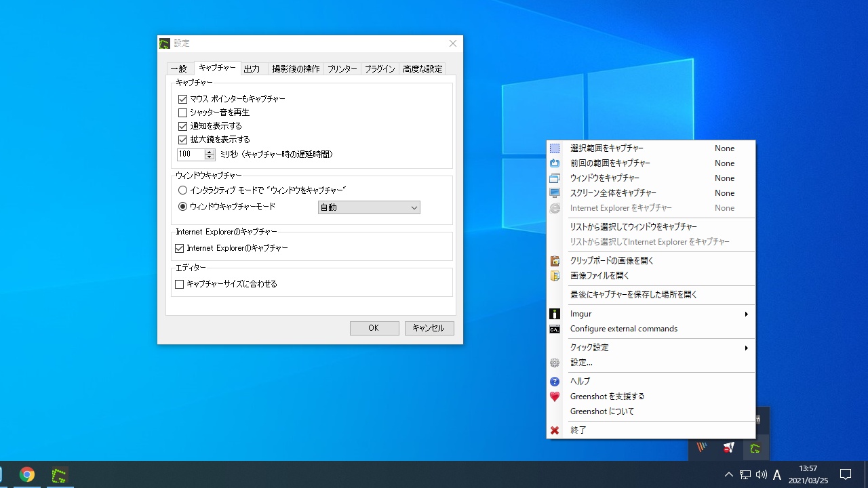This screenshot has width=868, height=488.
Task: Click the network icon in system tray
Action: pos(745,474)
